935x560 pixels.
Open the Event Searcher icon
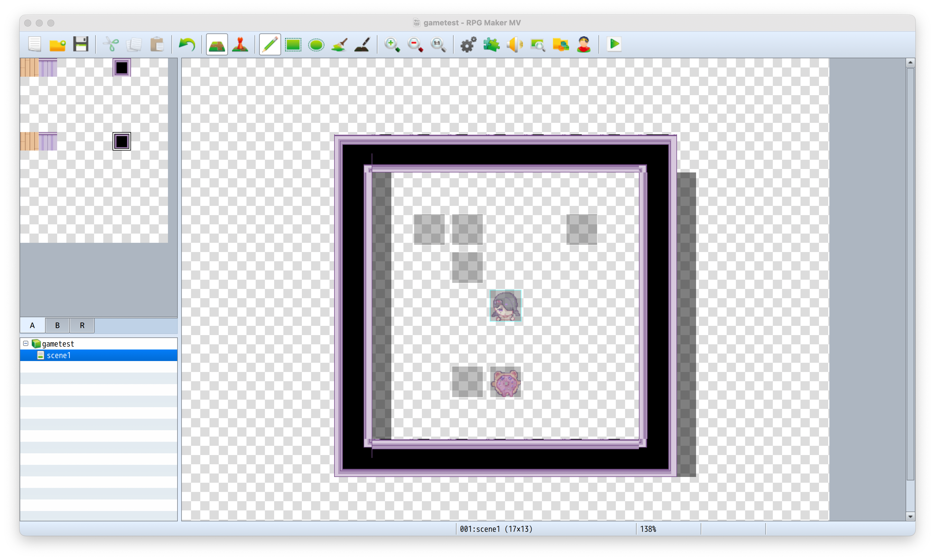pos(538,44)
